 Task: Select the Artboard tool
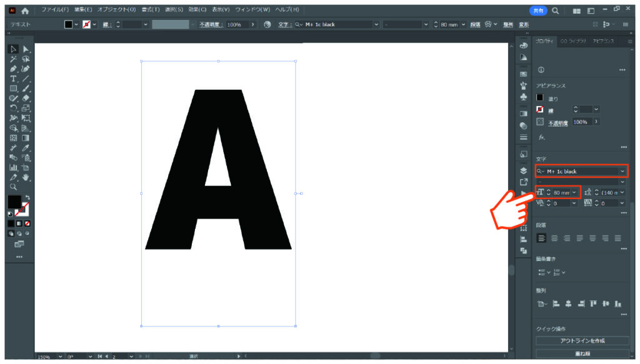pyautogui.click(x=26, y=167)
